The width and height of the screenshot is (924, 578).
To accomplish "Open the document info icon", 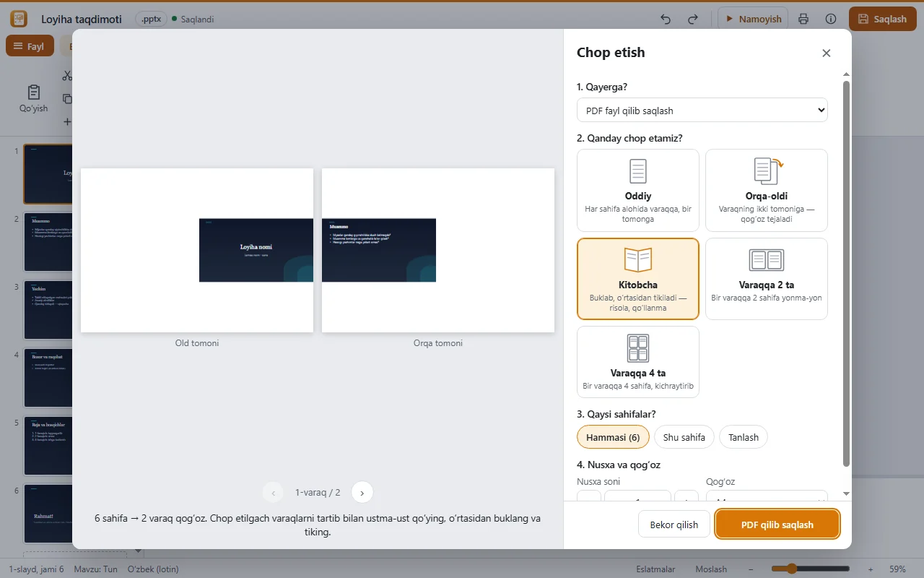I will click(831, 20).
